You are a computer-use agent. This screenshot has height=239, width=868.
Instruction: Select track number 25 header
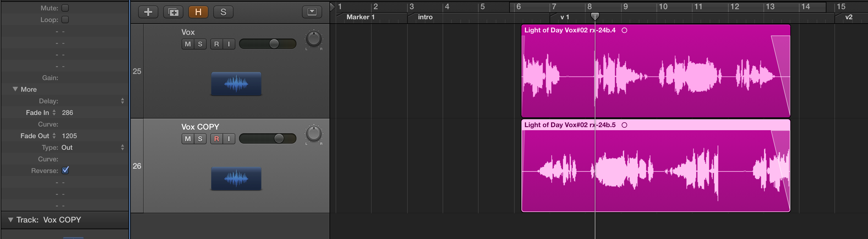[137, 71]
